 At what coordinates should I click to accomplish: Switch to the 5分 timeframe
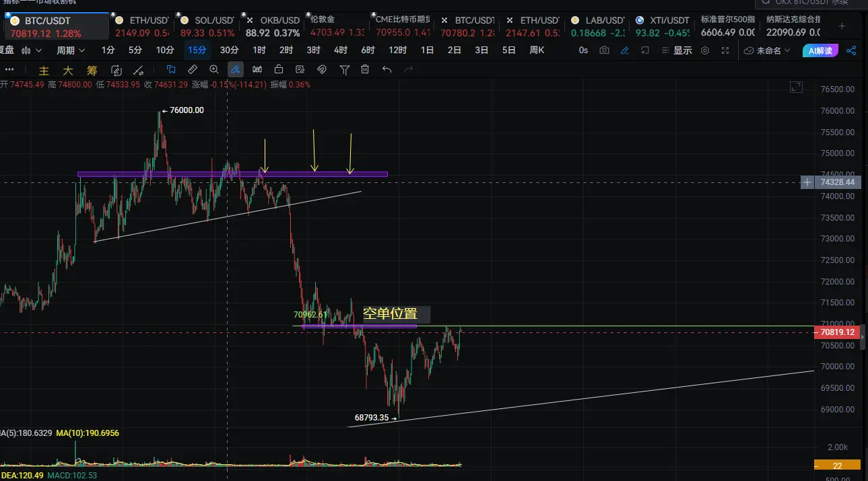tap(135, 50)
